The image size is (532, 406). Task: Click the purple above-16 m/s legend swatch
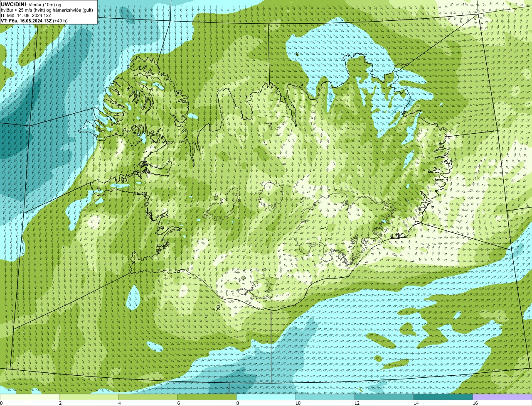502,397
